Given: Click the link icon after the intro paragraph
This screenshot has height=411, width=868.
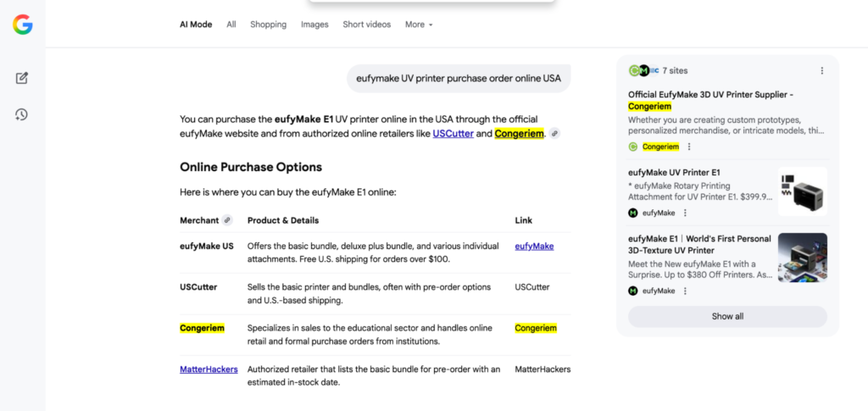Looking at the screenshot, I should coord(554,133).
